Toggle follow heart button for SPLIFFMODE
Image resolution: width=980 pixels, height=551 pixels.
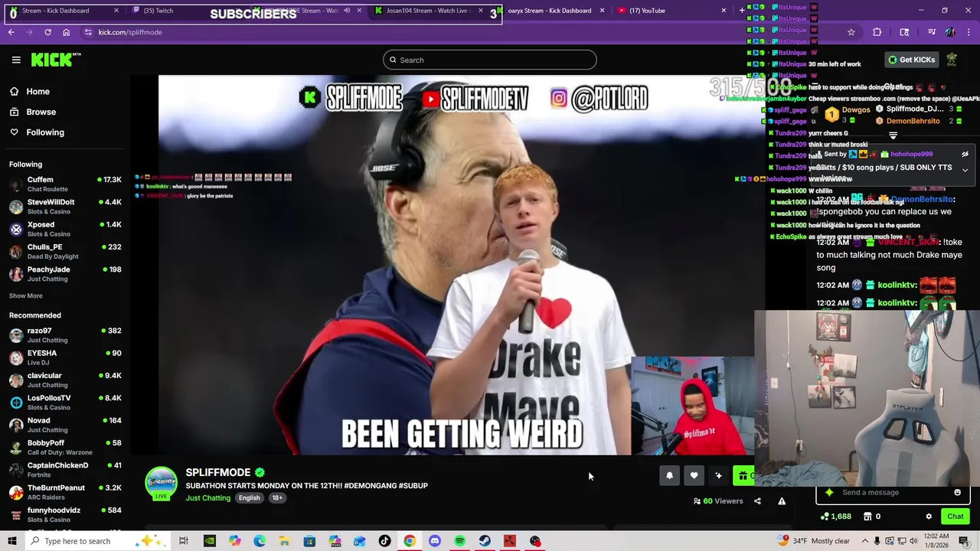[x=694, y=476]
